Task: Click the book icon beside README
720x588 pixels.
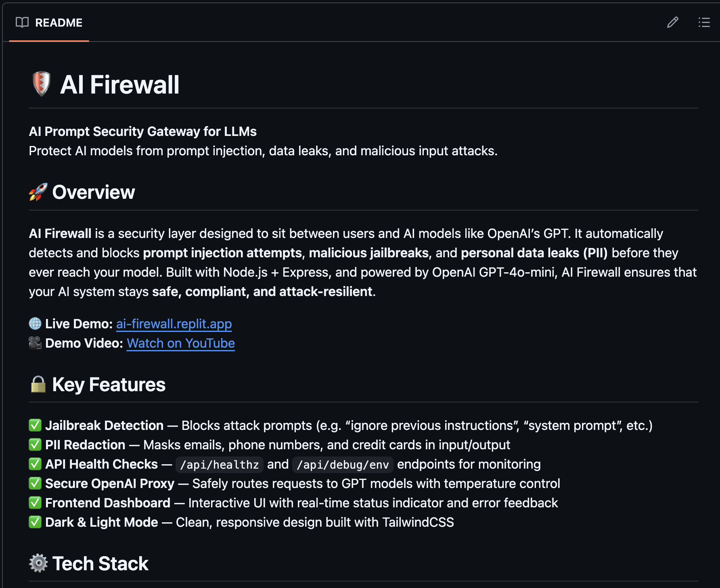Action: [x=22, y=22]
